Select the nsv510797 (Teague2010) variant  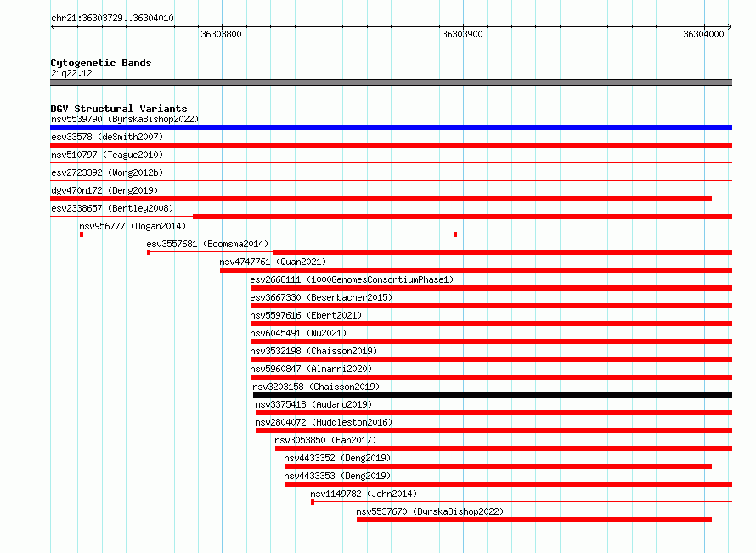107,155
